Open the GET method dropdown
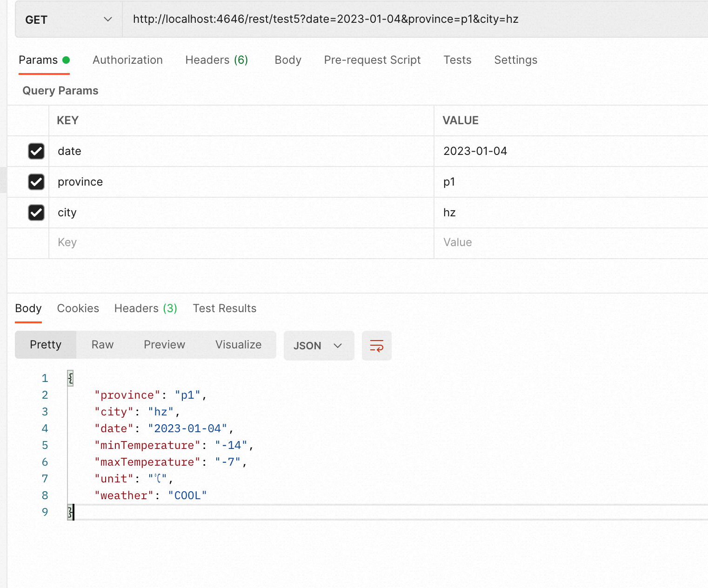This screenshot has height=588, width=708. [x=69, y=20]
